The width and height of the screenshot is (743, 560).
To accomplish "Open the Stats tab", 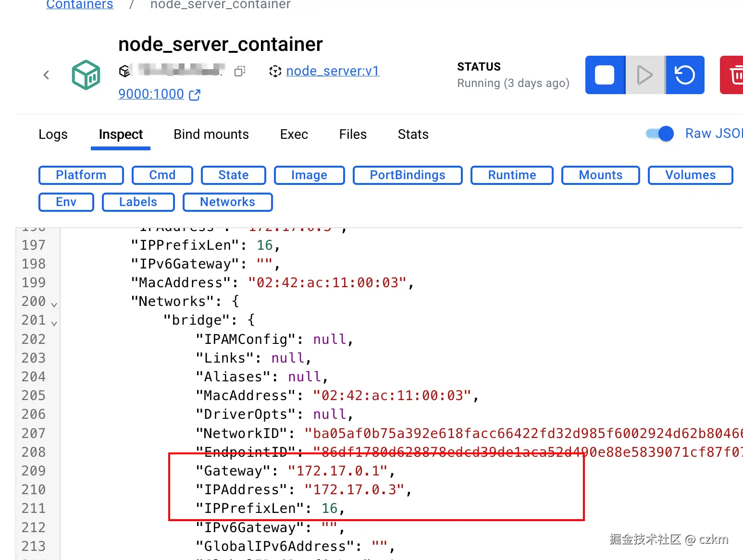I will coord(413,134).
